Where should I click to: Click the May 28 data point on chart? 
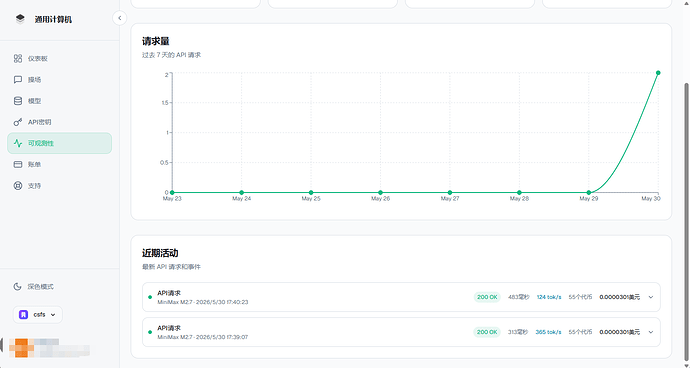[x=519, y=192]
